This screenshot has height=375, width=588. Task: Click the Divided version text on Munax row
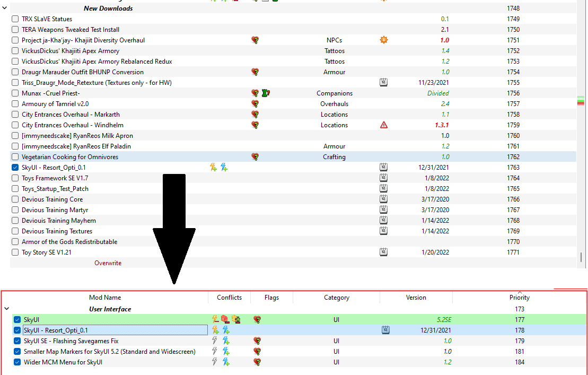(x=438, y=93)
